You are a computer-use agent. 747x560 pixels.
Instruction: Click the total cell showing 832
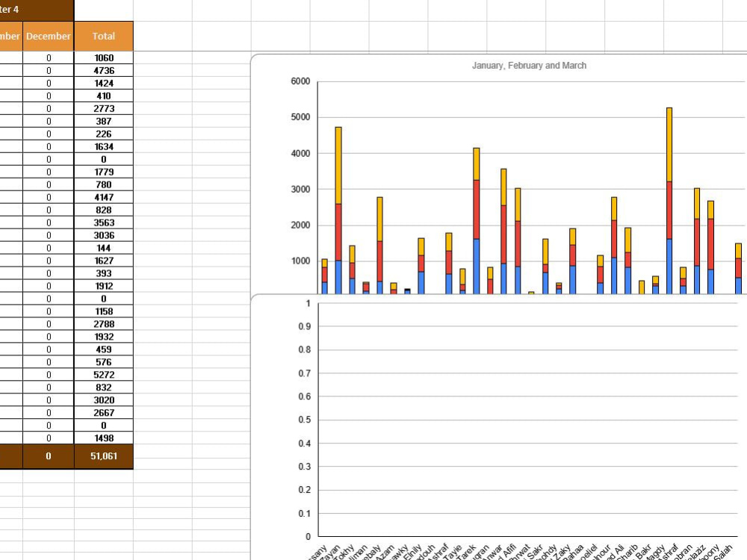tap(103, 387)
